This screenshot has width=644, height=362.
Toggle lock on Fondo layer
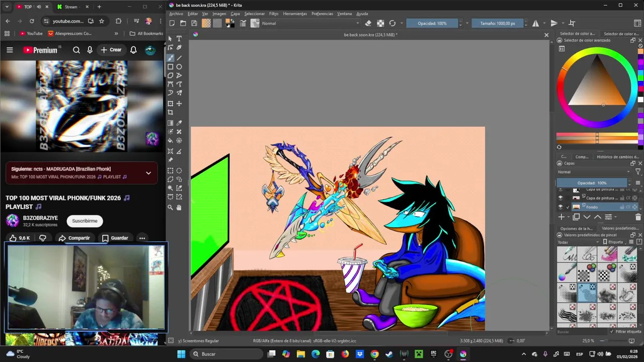click(x=622, y=207)
